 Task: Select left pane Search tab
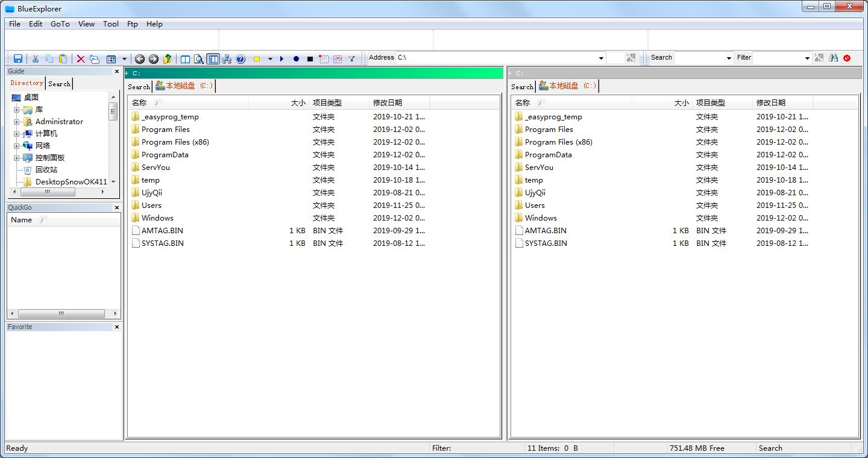coord(139,87)
